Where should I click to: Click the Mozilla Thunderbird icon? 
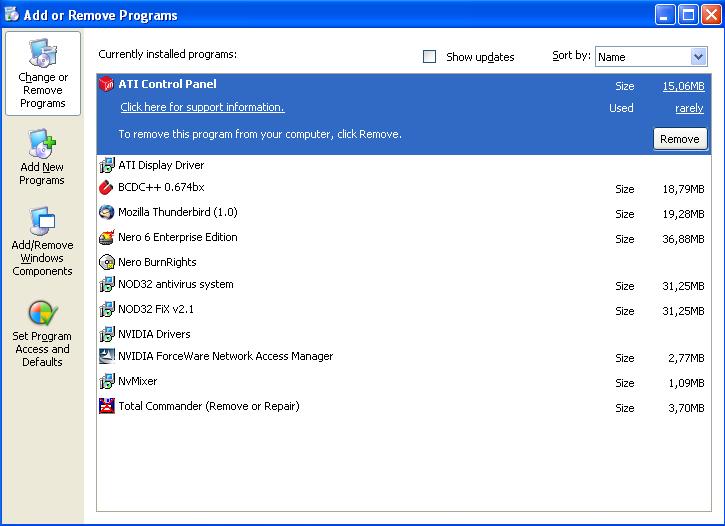click(x=107, y=213)
